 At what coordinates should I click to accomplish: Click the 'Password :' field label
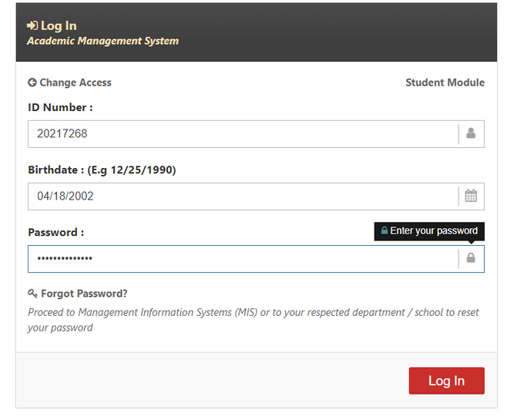[x=55, y=232]
